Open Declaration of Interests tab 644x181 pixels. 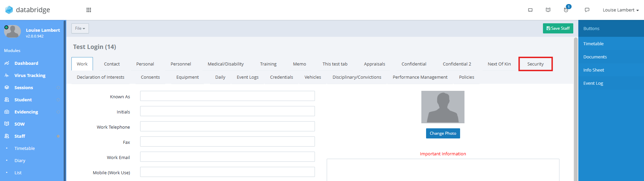(x=101, y=77)
